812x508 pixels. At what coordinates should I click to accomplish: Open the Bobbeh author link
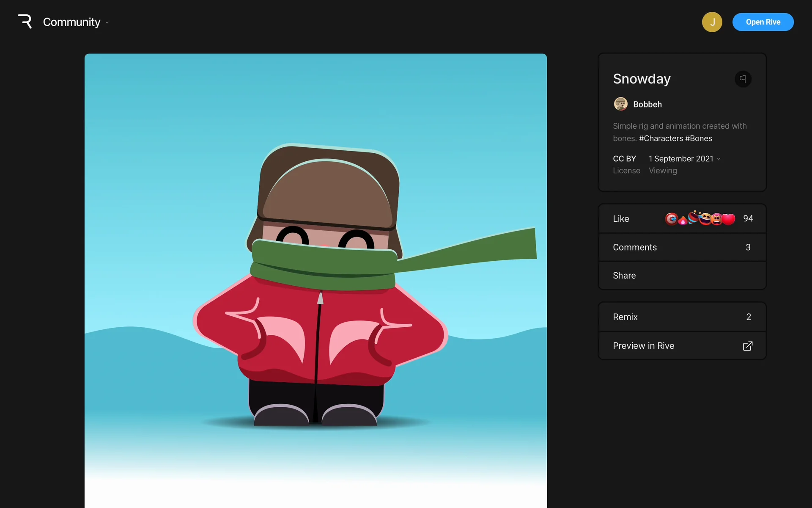[x=647, y=105]
